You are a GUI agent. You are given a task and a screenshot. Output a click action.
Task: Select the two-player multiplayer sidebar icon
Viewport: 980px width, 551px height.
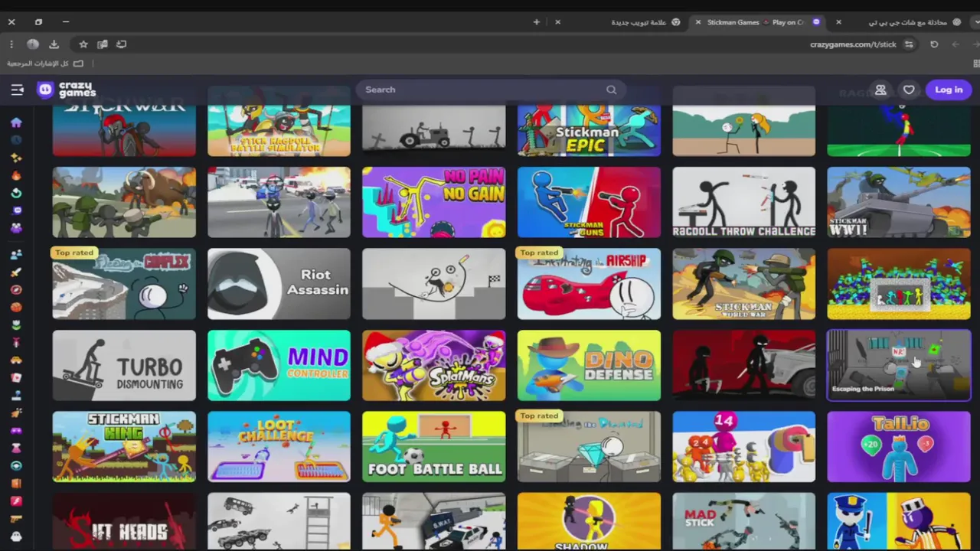coord(16,255)
